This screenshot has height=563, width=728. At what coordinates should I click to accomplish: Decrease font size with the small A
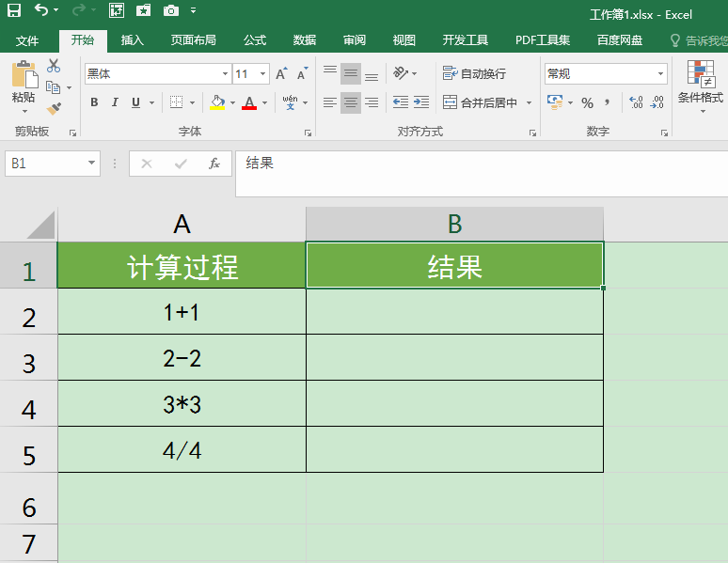click(302, 73)
